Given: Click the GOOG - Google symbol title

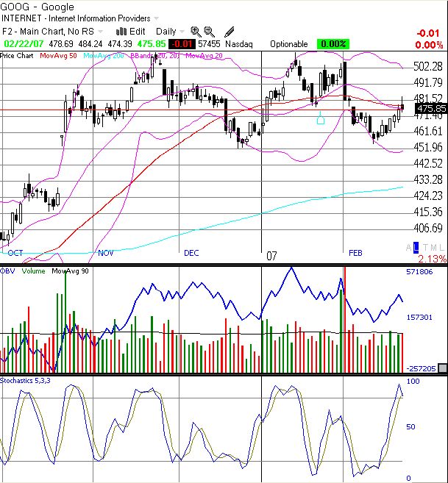Looking at the screenshot, I should 37,7.
